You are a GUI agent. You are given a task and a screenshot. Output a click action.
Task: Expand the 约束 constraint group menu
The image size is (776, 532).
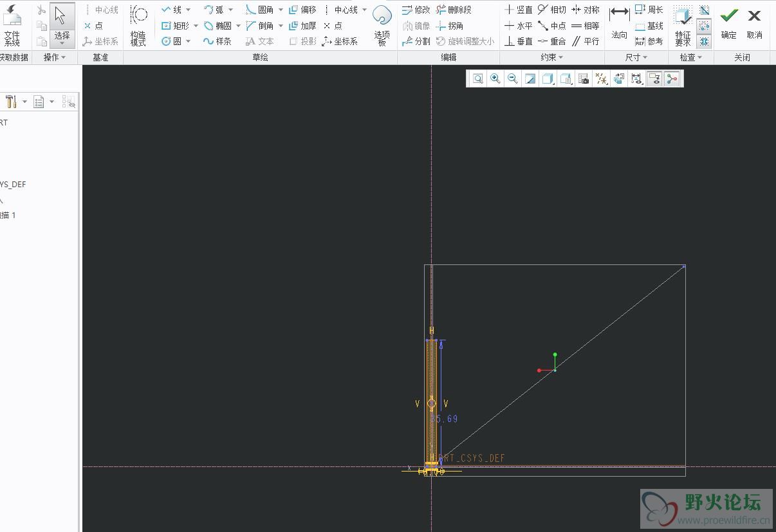click(x=552, y=57)
